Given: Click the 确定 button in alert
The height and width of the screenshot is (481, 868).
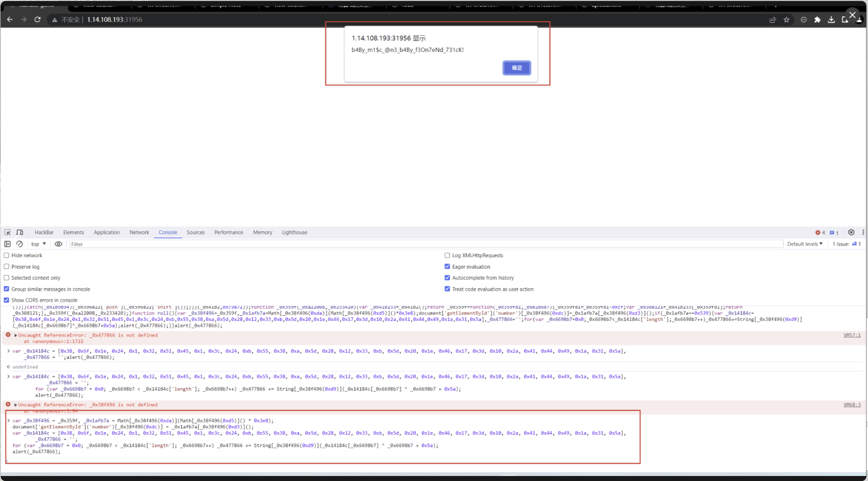Looking at the screenshot, I should pos(516,68).
